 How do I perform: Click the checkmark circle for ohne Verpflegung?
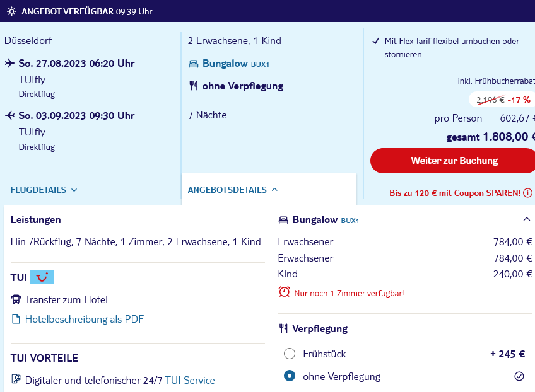[x=519, y=376]
